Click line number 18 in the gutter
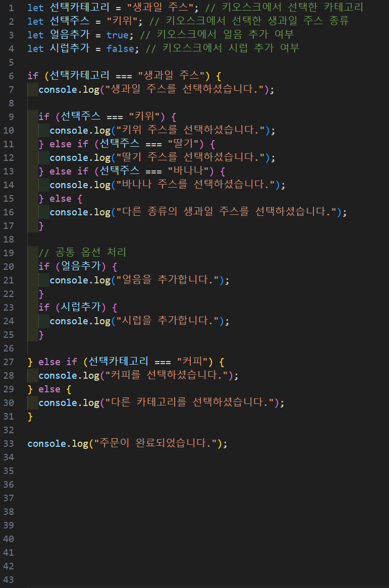 9,239
